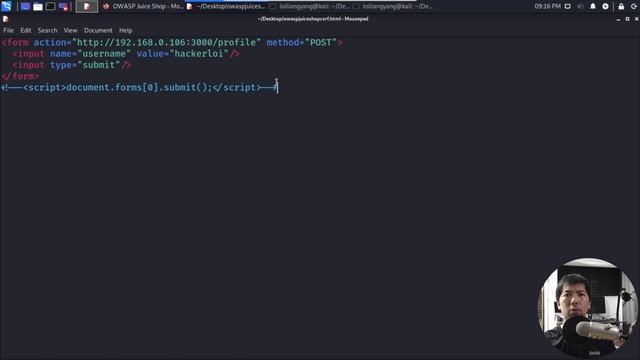640x360 pixels.
Task: Click the method="POST" attribute text
Action: click(302, 42)
